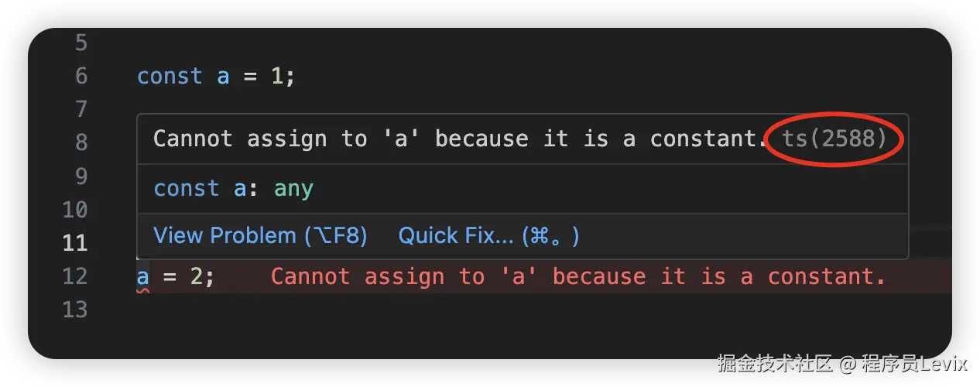The height and width of the screenshot is (387, 980).
Task: Open the View Problem link in hover popup
Action: (x=260, y=235)
